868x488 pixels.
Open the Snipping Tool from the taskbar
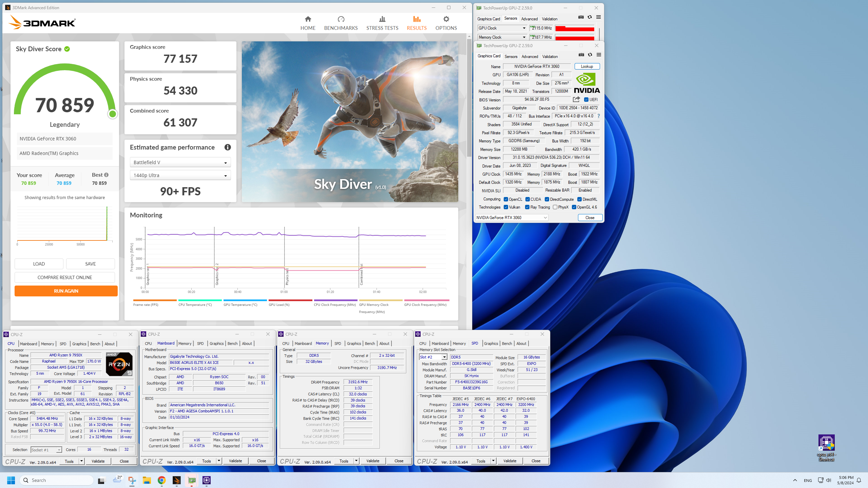[132, 480]
